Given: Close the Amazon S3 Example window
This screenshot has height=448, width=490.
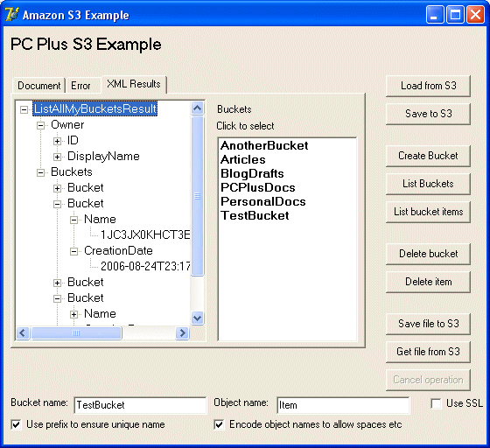Looking at the screenshot, I should [x=475, y=15].
